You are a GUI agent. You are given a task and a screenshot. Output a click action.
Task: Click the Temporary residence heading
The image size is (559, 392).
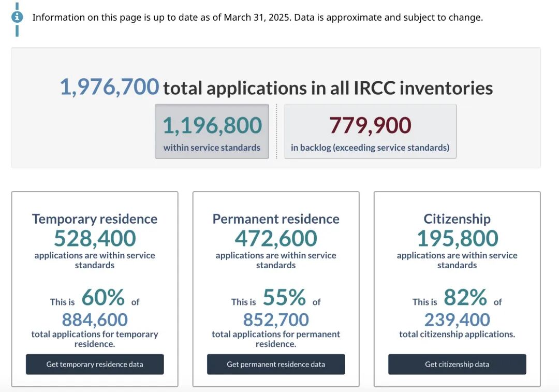coord(95,219)
